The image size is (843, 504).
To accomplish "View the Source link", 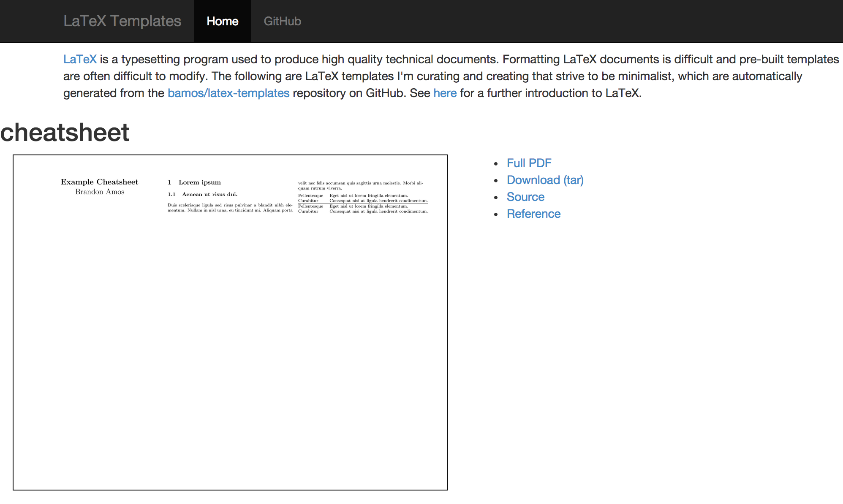I will (x=525, y=197).
